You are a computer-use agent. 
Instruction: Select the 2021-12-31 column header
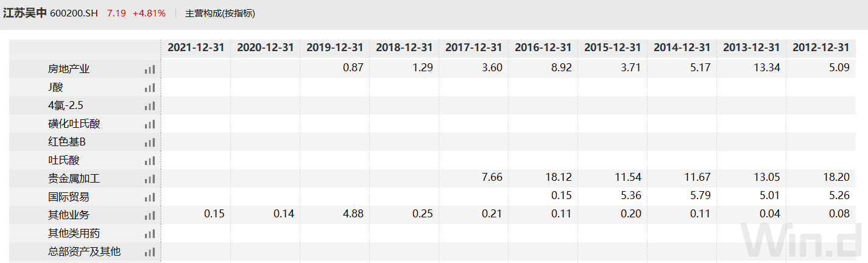(x=196, y=47)
